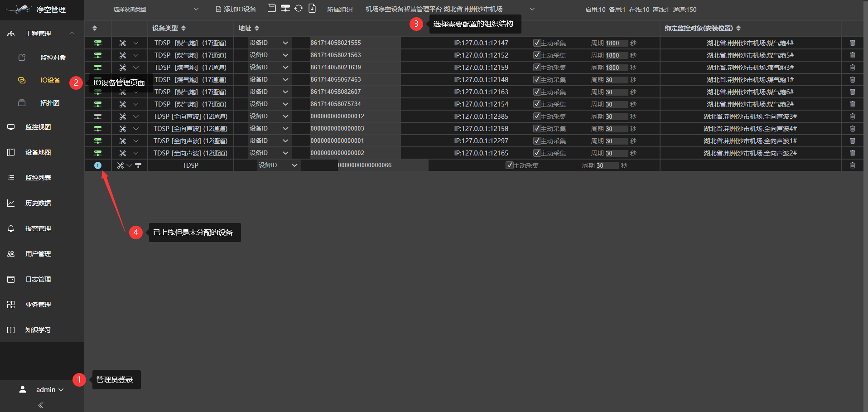Delete device bound to 煤气炮3#
The width and height of the screenshot is (868, 412).
click(x=853, y=68)
